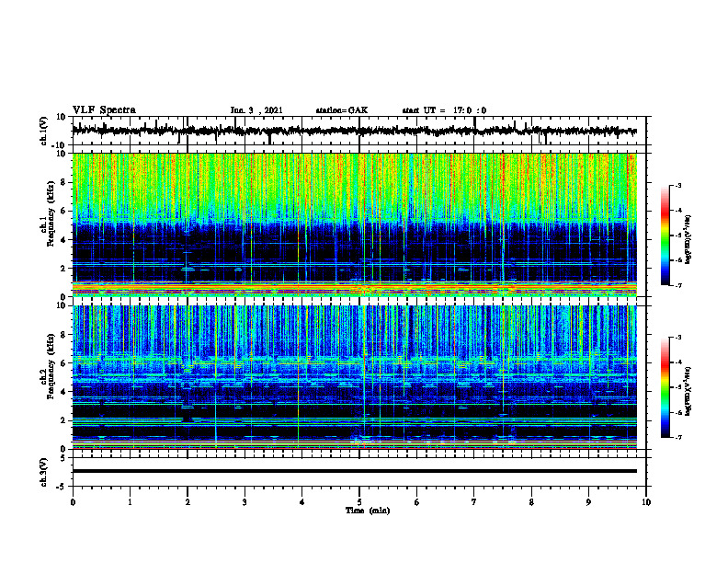Click the station=GAK label
Viewport: 728px width, 563px height.
(x=342, y=110)
